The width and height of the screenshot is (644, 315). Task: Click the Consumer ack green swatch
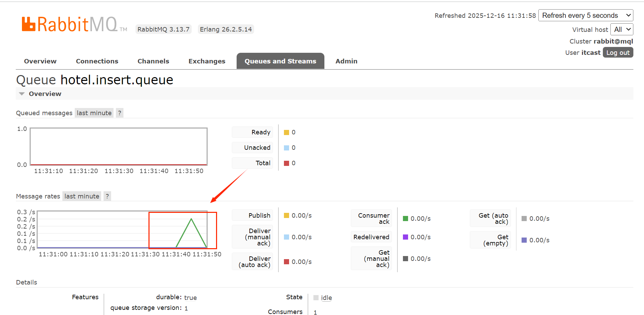tap(406, 219)
